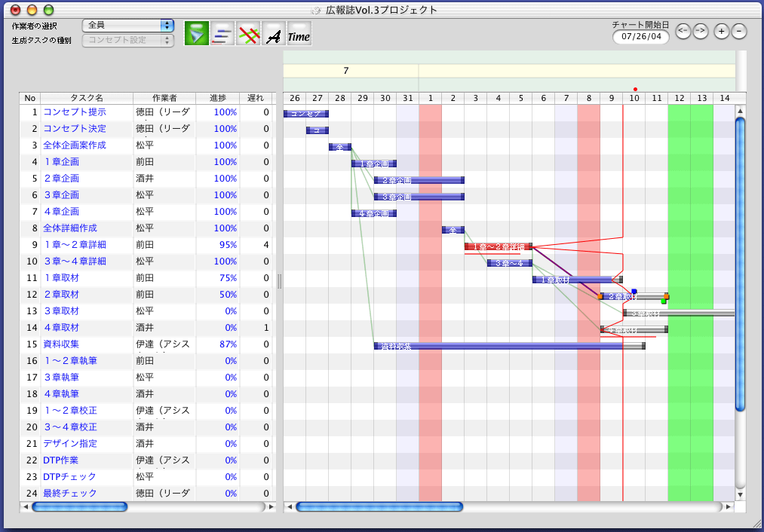This screenshot has height=532, width=764.
Task: Select task 全体詳細作成
Action: click(x=70, y=228)
